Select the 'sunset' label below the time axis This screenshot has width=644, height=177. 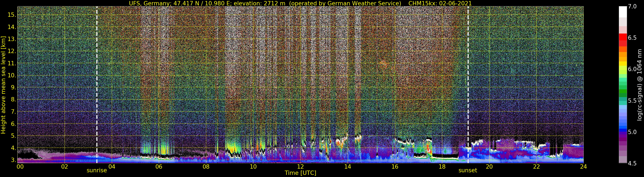tap(468, 171)
